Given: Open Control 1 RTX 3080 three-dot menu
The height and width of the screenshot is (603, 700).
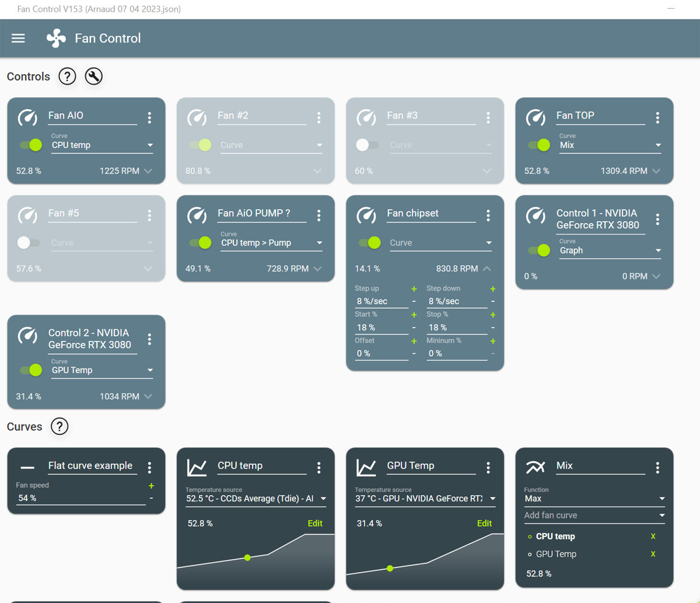Looking at the screenshot, I should (x=657, y=219).
